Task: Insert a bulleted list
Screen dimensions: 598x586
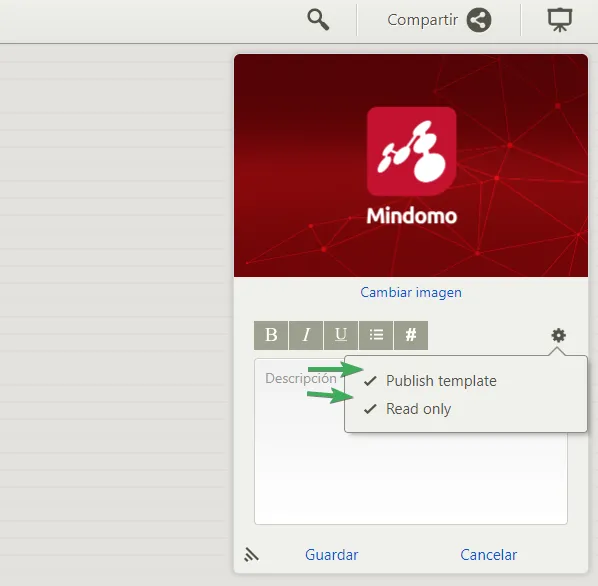Action: tap(376, 335)
